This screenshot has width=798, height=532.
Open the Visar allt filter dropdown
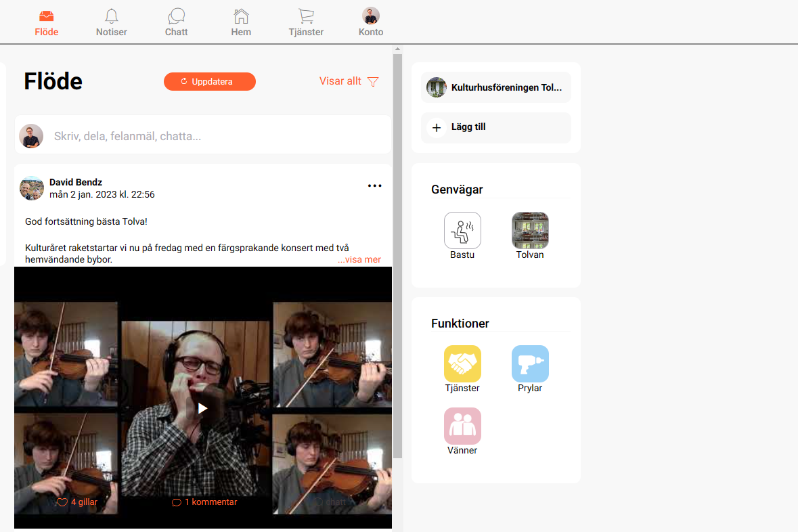click(x=349, y=81)
